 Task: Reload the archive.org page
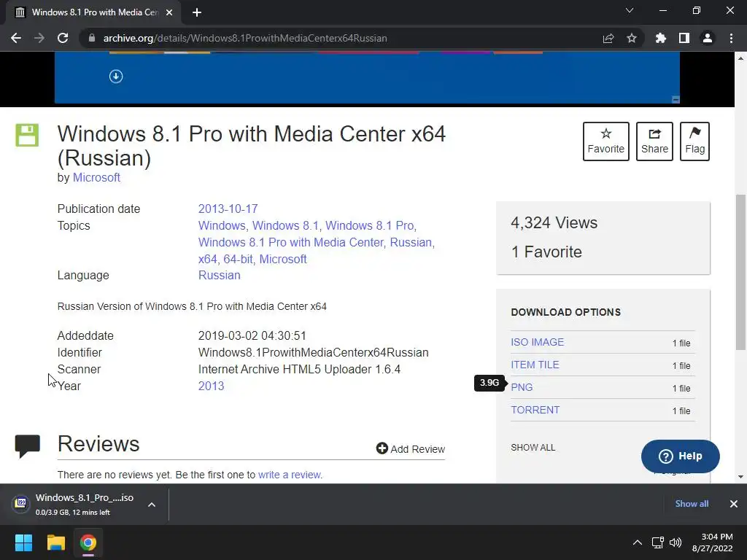tap(63, 38)
